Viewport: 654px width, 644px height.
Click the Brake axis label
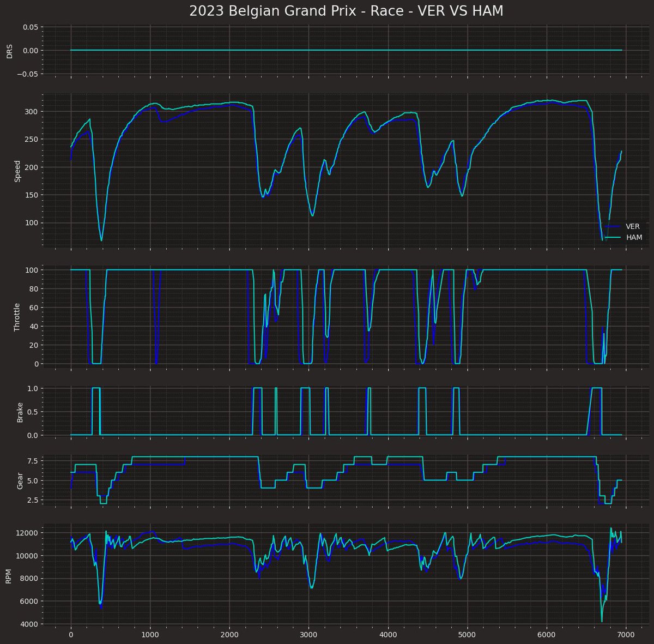pyautogui.click(x=20, y=412)
